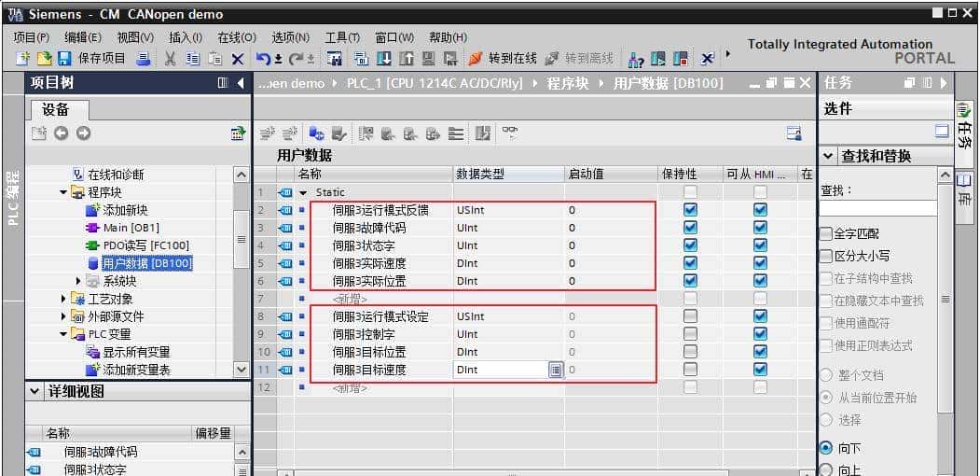The width and height of the screenshot is (980, 476).
Task: Enable the 区分大小写 checkbox
Action: [826, 257]
